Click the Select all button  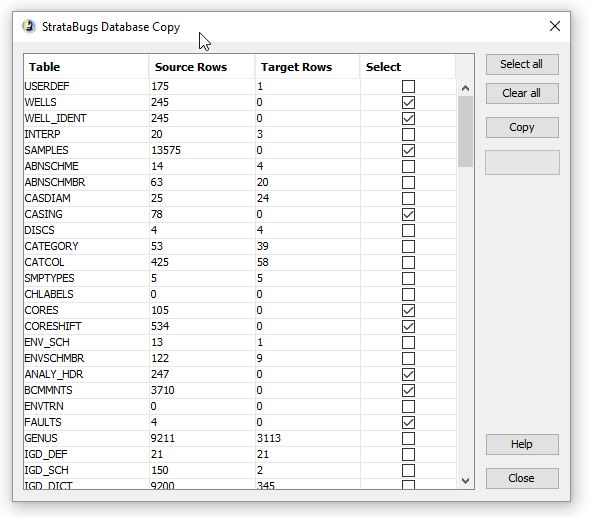[522, 65]
